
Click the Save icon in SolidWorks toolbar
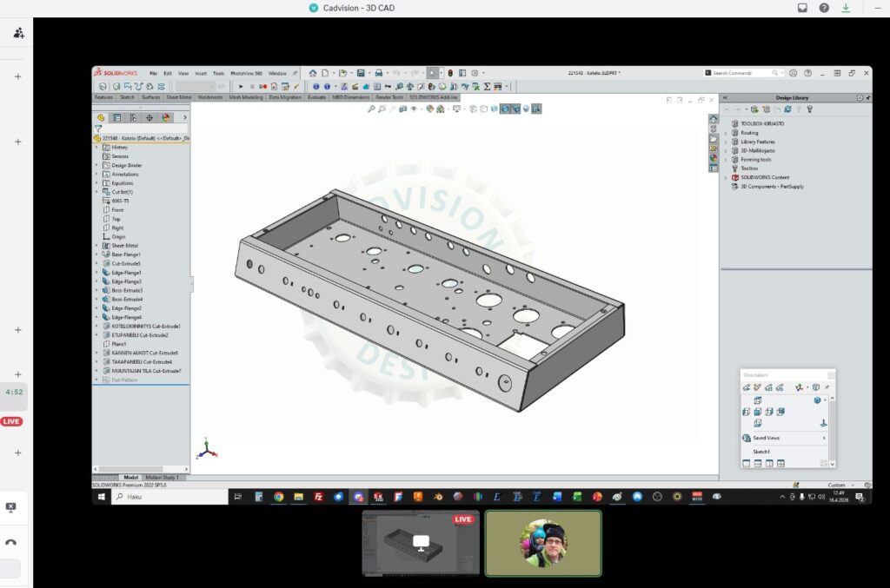[361, 73]
